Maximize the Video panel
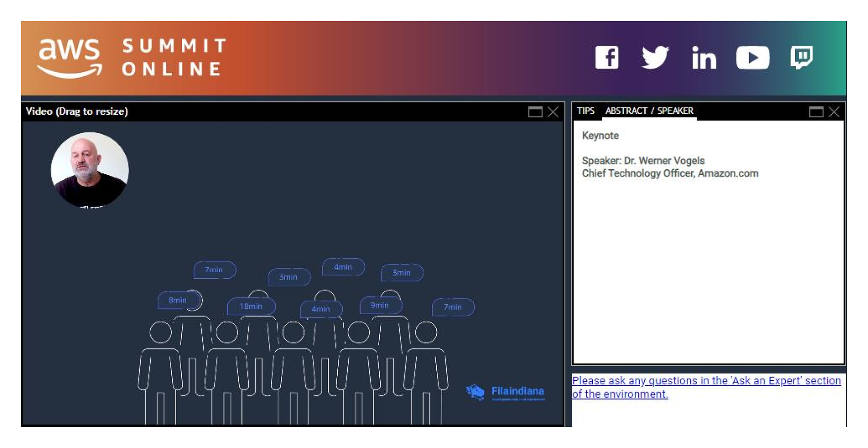Screen dimensions: 868x448 tap(535, 112)
